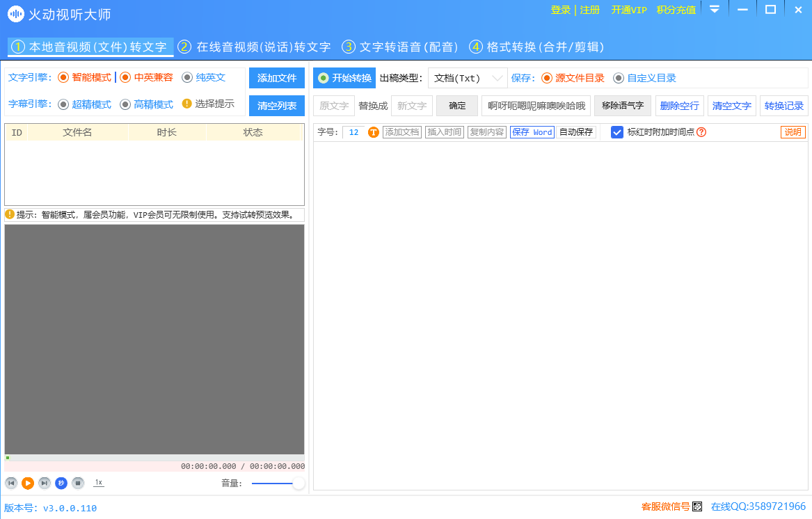Image resolution: width=812 pixels, height=519 pixels.
Task: Click the customer service WeChat QR icon
Action: (x=698, y=506)
